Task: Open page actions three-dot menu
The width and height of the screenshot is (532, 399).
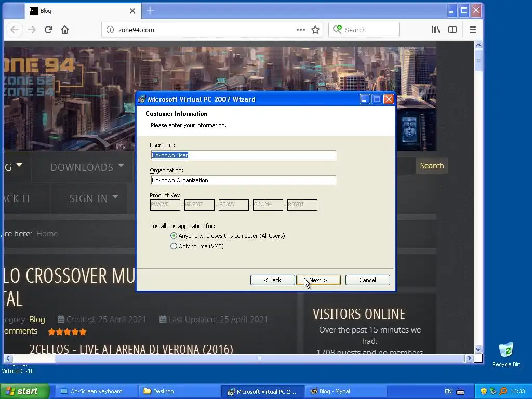Action: pos(301,30)
